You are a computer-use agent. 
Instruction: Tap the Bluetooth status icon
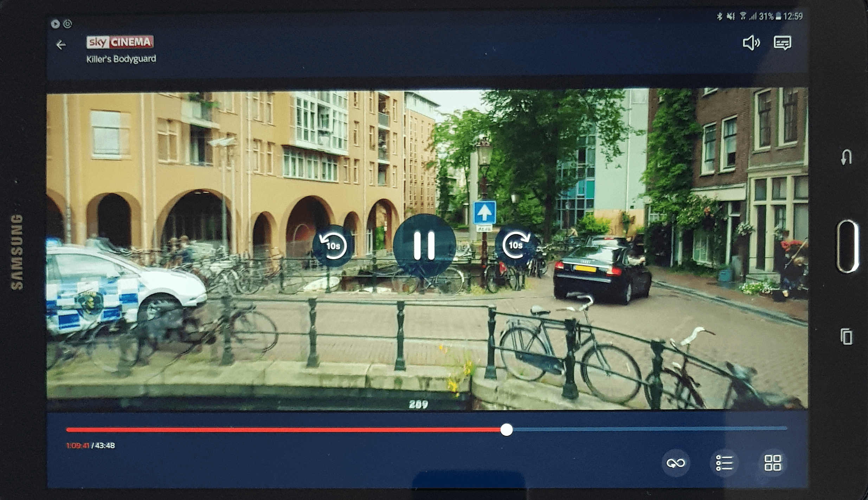click(x=719, y=16)
